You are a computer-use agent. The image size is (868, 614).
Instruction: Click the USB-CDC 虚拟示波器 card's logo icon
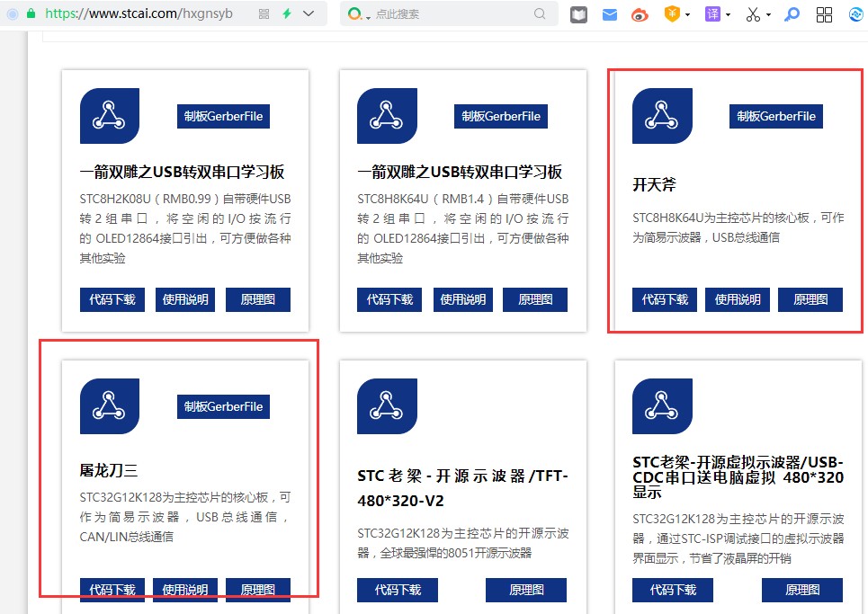pyautogui.click(x=662, y=406)
